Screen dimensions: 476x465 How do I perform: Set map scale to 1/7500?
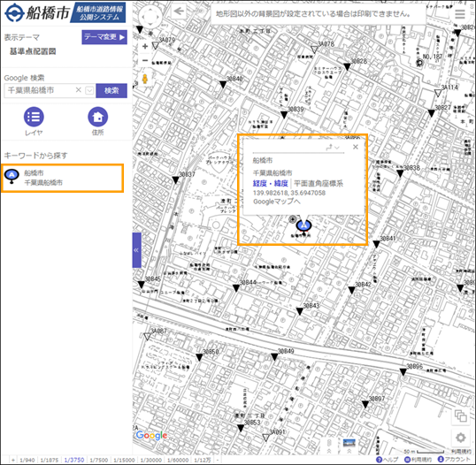[x=99, y=460]
